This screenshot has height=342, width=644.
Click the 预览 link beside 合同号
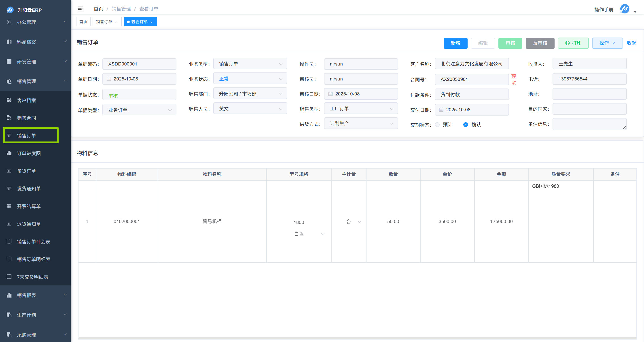513,80
